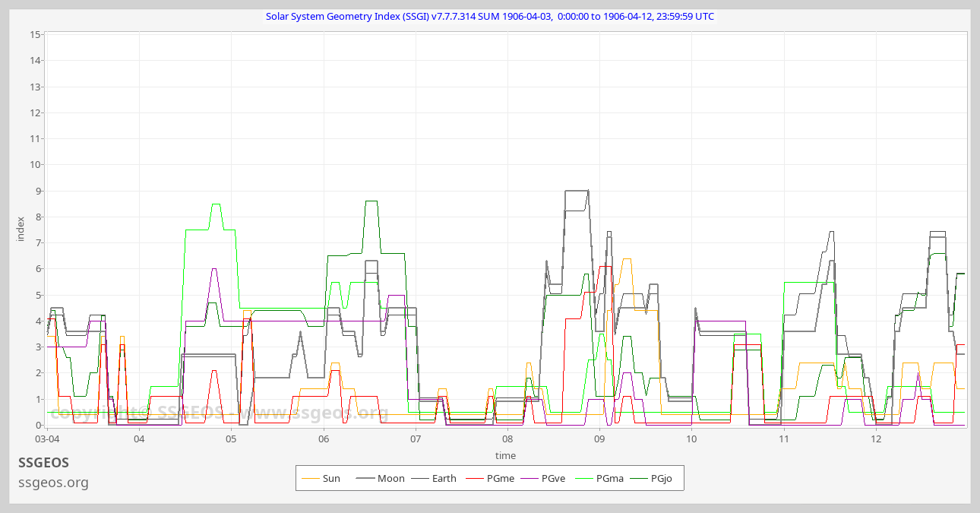
Task: Click the 07 date tick on x-axis
Action: coord(416,439)
